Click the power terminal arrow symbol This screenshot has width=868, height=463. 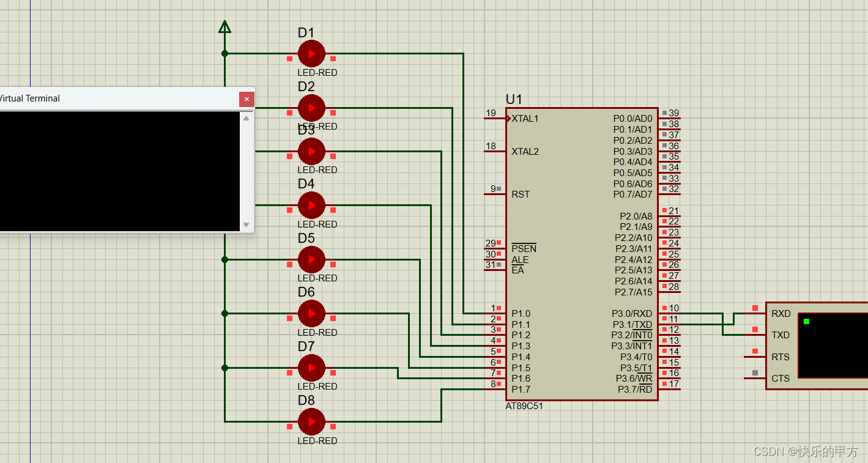coord(224,26)
